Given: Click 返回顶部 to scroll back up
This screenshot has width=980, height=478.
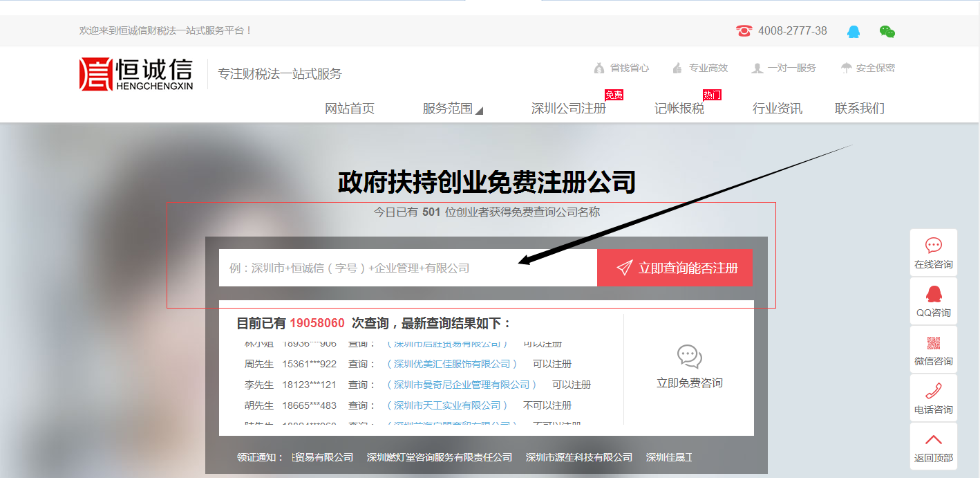Looking at the screenshot, I should tap(933, 446).
